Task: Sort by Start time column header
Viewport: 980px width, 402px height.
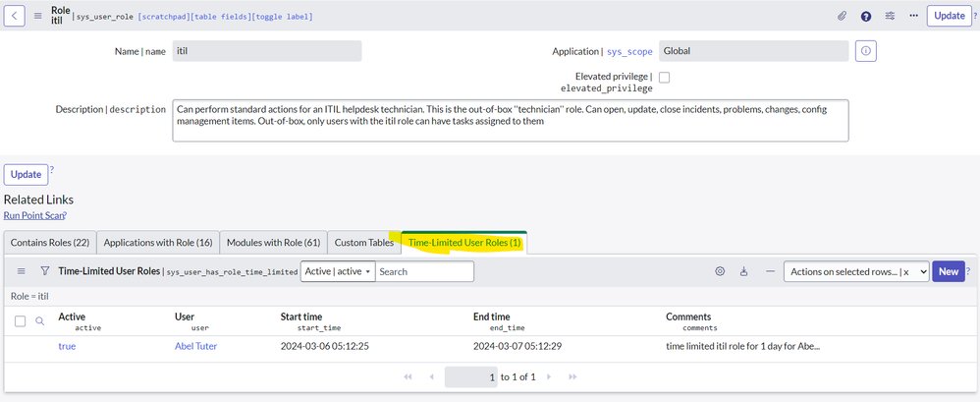Action: 301,316
